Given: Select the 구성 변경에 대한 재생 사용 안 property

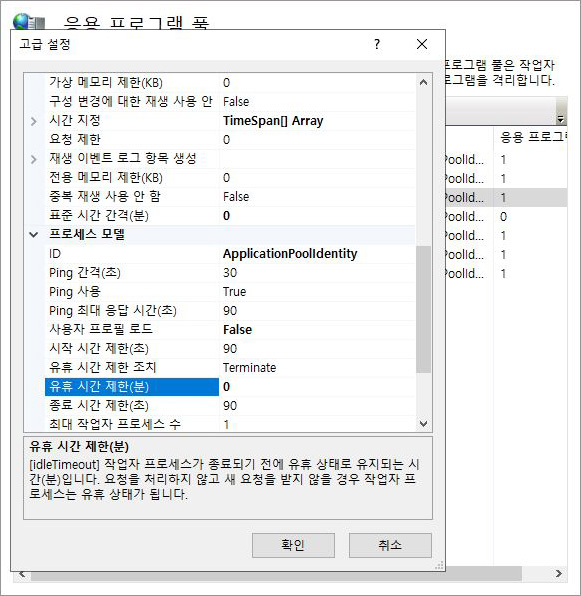Looking at the screenshot, I should click(131, 101).
